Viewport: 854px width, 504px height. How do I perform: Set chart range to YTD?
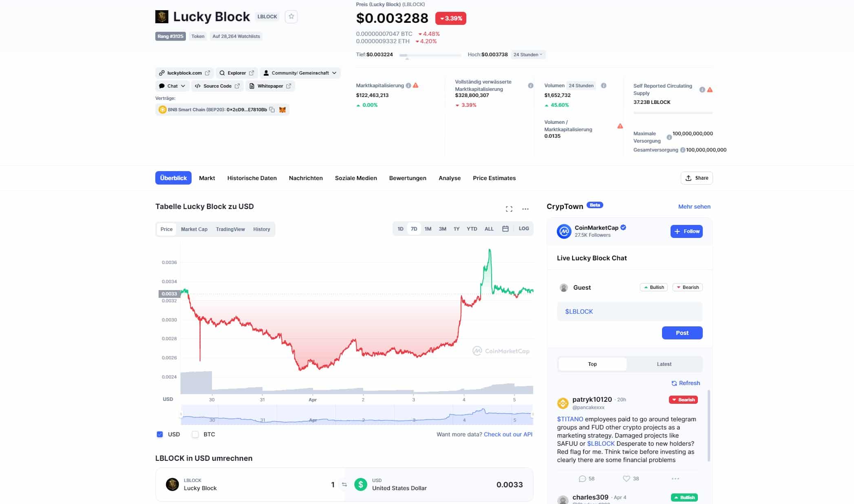tap(472, 229)
